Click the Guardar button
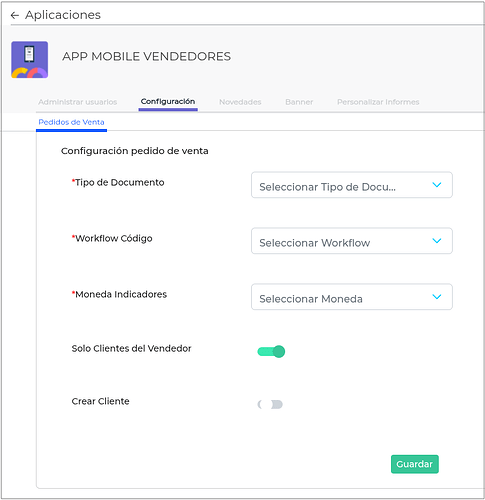Screen dimensions: 485x500 tap(415, 464)
